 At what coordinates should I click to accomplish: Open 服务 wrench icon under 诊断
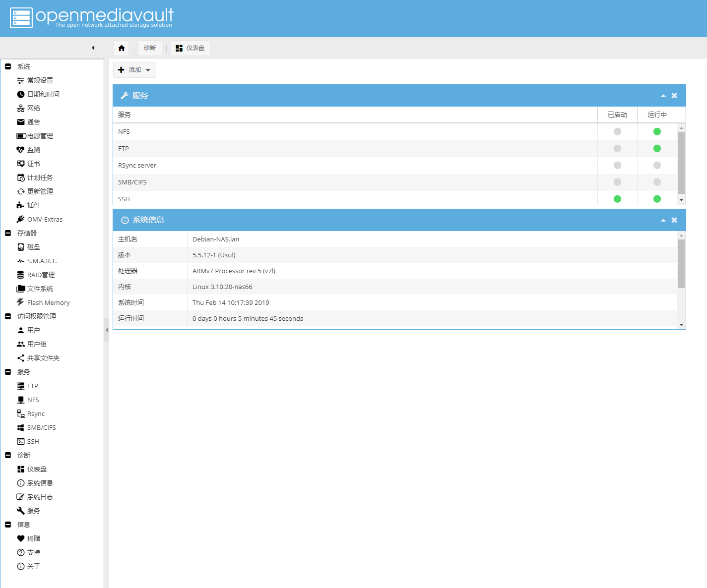pyautogui.click(x=21, y=511)
